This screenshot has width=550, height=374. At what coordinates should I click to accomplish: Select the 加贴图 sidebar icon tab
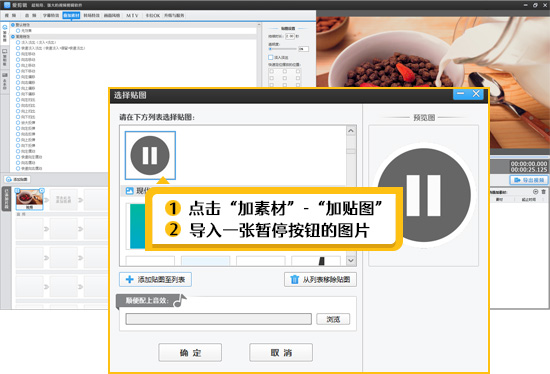pyautogui.click(x=5, y=34)
